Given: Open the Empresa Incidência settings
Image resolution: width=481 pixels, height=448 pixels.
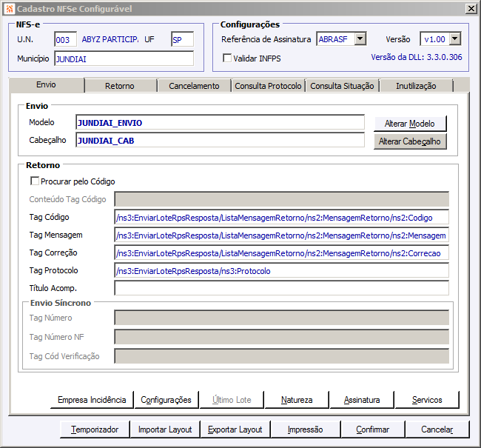Looking at the screenshot, I should (92, 400).
